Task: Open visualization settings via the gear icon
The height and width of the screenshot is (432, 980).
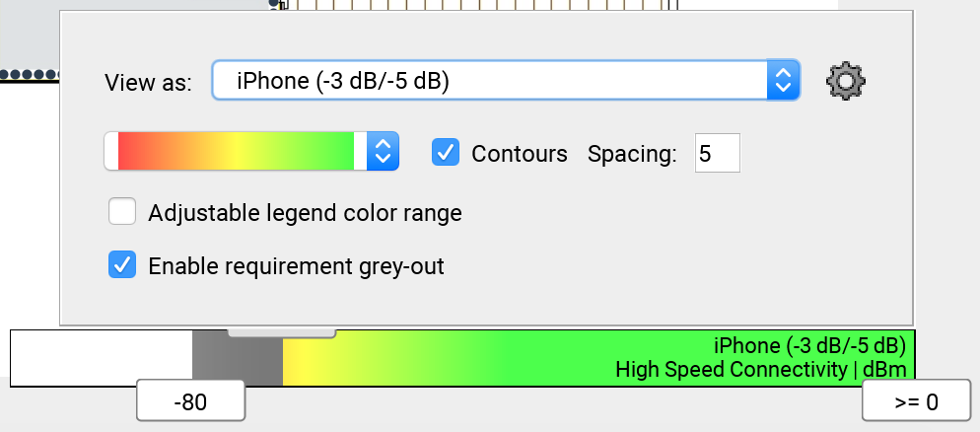Action: [846, 81]
